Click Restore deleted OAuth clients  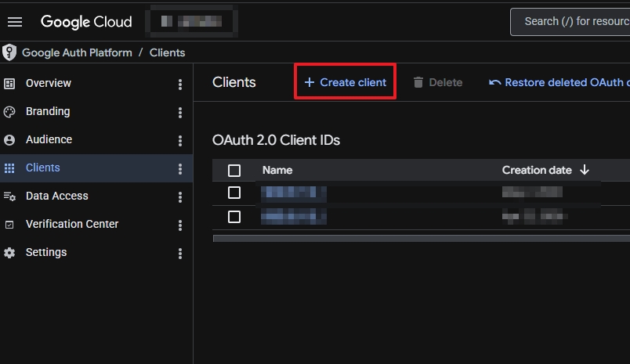tap(559, 82)
